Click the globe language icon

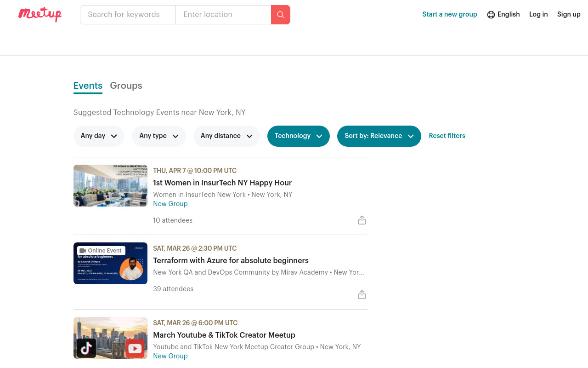point(491,15)
